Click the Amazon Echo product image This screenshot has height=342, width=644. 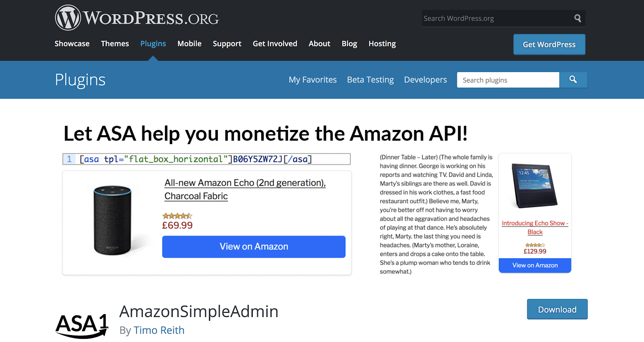(113, 220)
